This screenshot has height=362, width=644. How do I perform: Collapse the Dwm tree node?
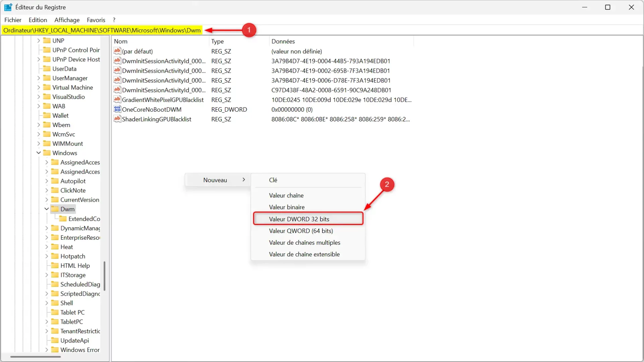pyautogui.click(x=47, y=209)
